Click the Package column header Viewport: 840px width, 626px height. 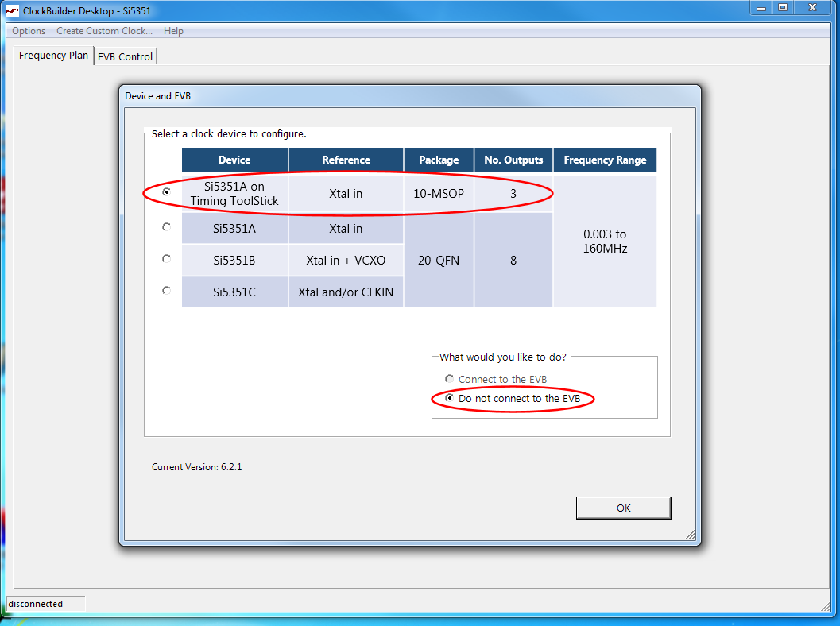click(x=439, y=160)
